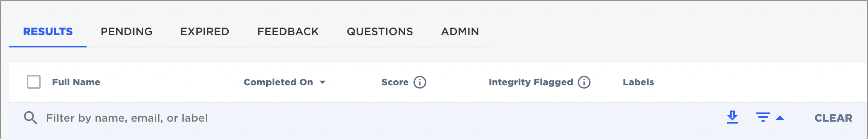Select the Questions tab
This screenshot has width=868, height=140.
(380, 31)
